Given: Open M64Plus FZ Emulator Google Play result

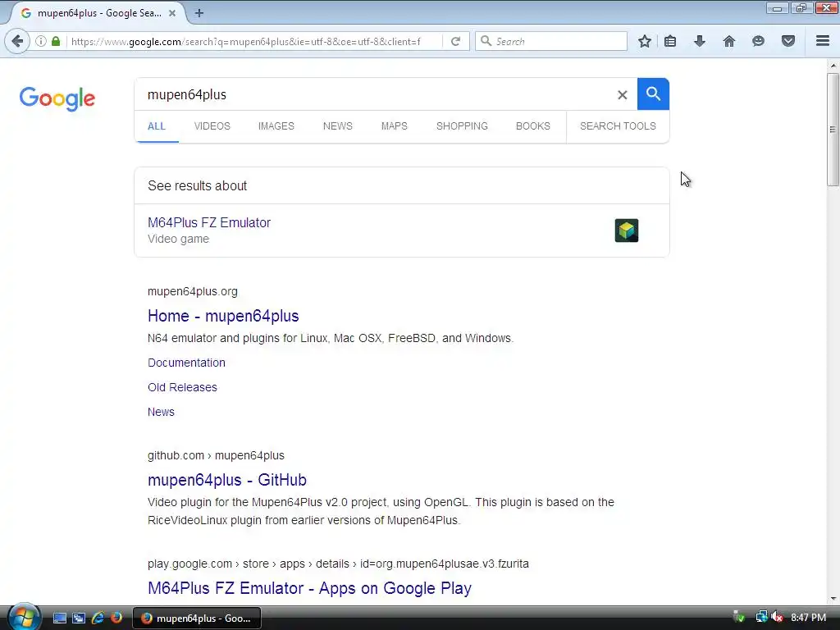Looking at the screenshot, I should click(x=309, y=588).
